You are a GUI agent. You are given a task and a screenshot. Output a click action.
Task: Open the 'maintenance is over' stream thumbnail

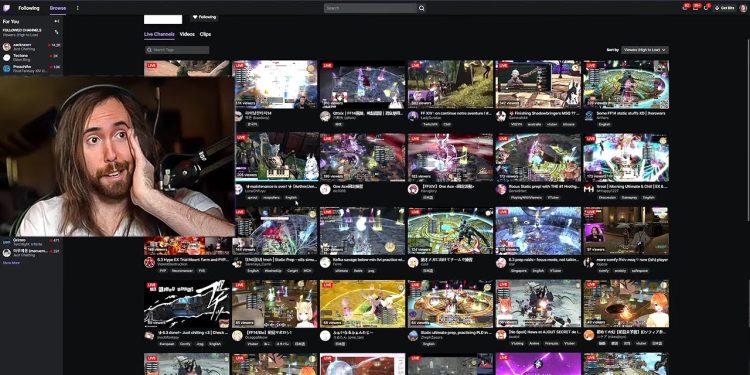276,157
